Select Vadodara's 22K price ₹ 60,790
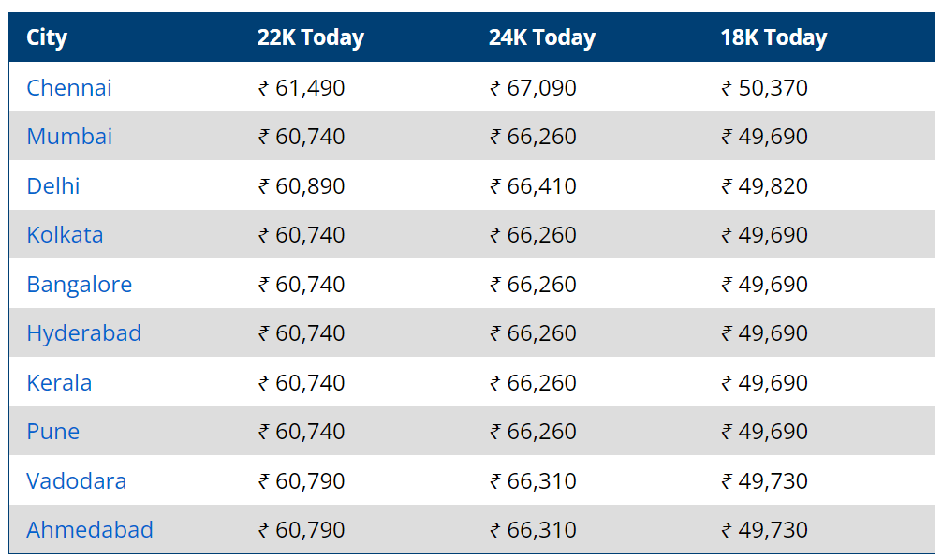The width and height of the screenshot is (942, 560). [x=302, y=480]
